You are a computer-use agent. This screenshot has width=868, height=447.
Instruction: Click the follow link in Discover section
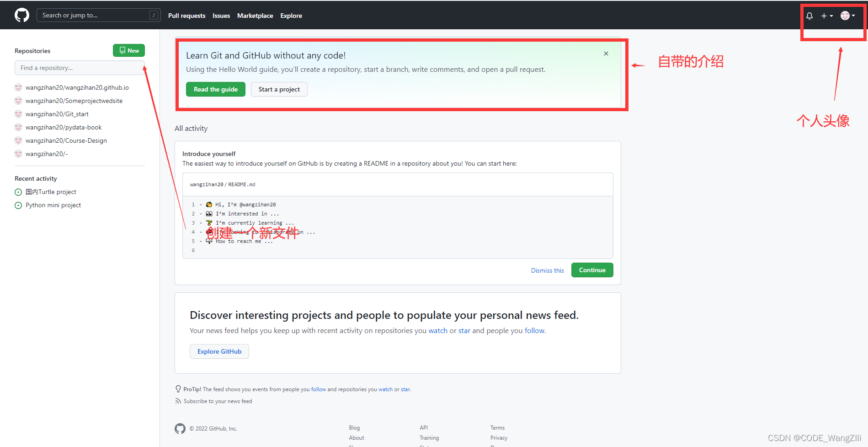point(535,330)
